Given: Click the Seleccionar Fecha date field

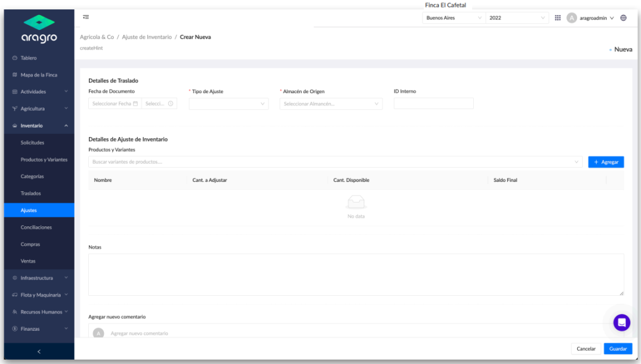Looking at the screenshot, I should coord(115,104).
